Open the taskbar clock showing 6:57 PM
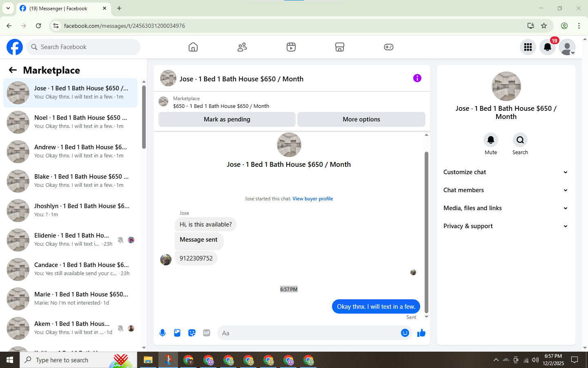 pyautogui.click(x=553, y=360)
